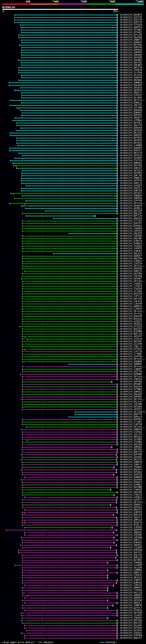This screenshot has height=644, width=146.
Task: Open hit UniRef100_A9RYJ1
Action: pos(131,183)
